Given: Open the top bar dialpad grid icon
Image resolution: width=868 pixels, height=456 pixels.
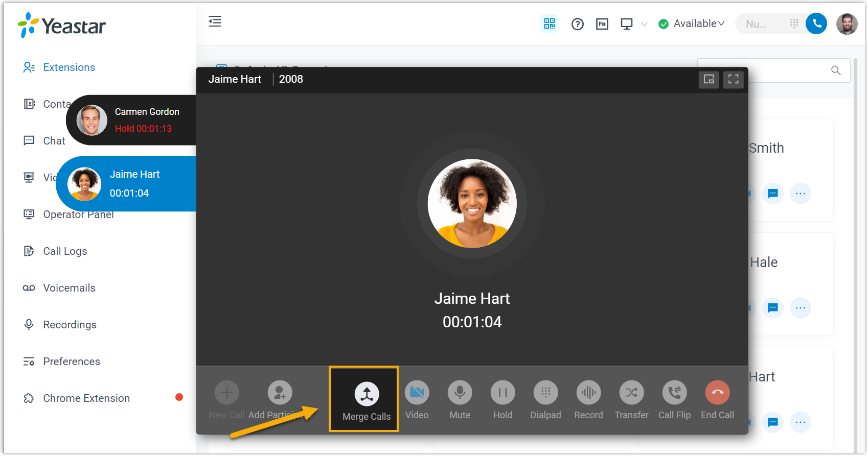Looking at the screenshot, I should click(794, 23).
